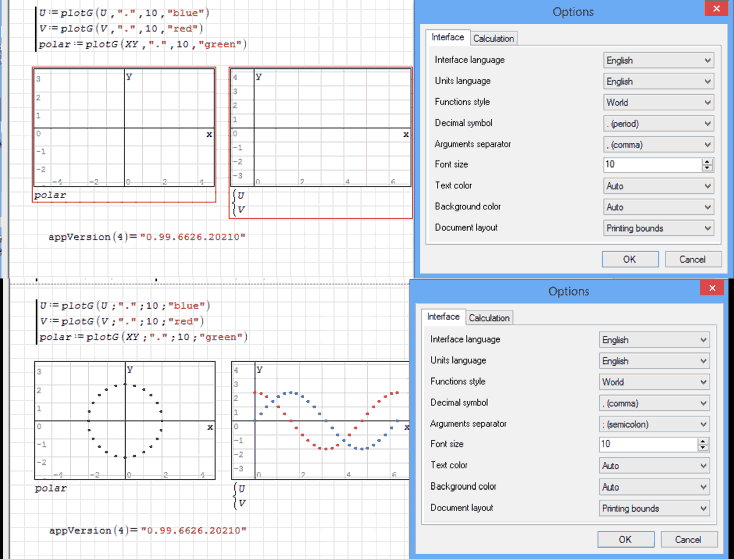Close the lower Options dialog with red X
This screenshot has height=559, width=734.
click(711, 289)
